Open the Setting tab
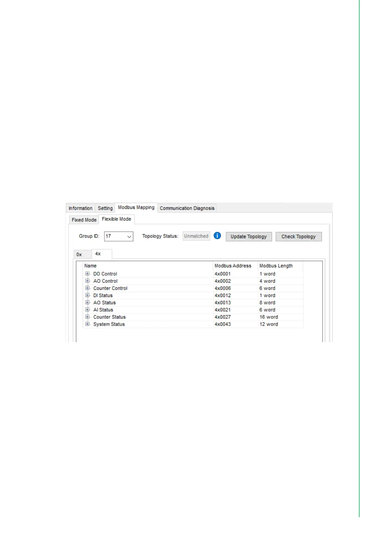The height and width of the screenshot is (554, 392). [105, 208]
